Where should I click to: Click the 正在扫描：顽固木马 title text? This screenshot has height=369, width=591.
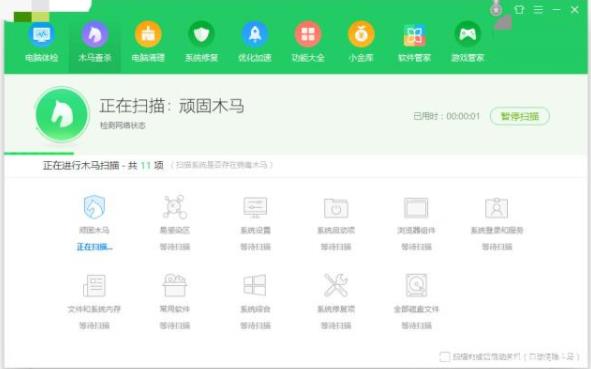click(171, 106)
